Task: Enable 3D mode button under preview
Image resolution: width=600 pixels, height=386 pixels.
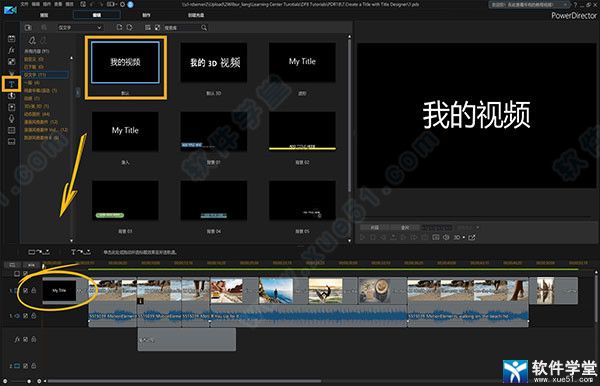Action: pyautogui.click(x=457, y=238)
